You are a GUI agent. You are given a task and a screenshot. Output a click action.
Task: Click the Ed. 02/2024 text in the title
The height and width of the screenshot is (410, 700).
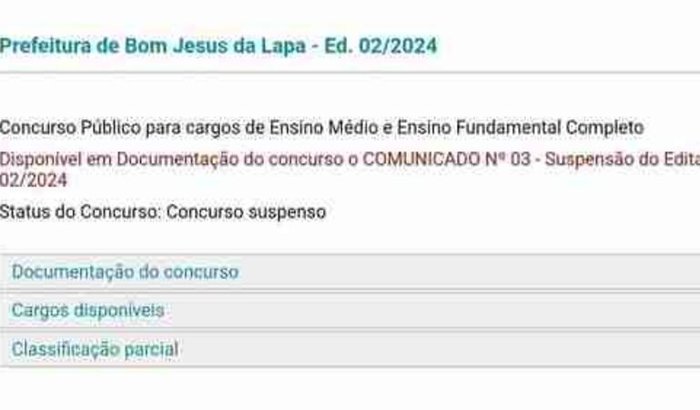(385, 46)
